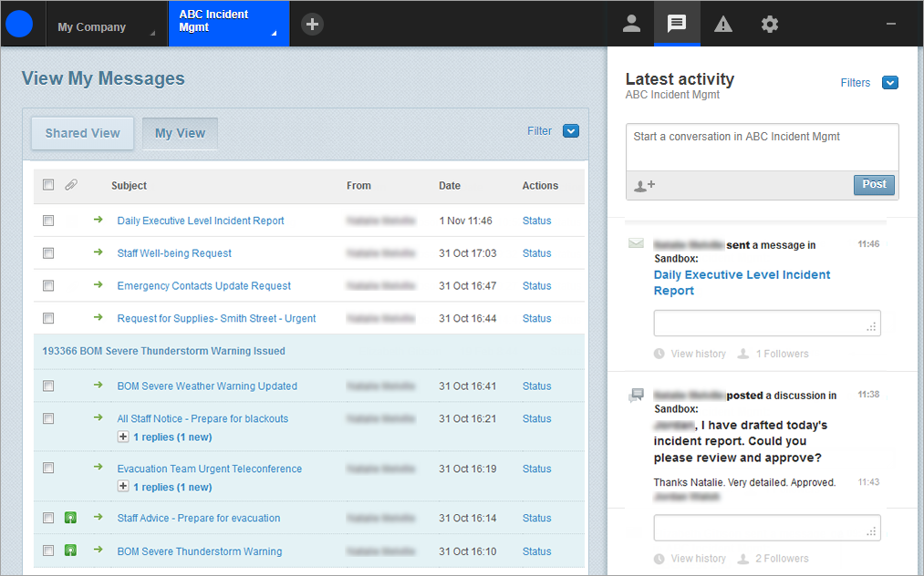Open Emergency Contacts Update Request message
Image resolution: width=924 pixels, height=576 pixels.
203,286
